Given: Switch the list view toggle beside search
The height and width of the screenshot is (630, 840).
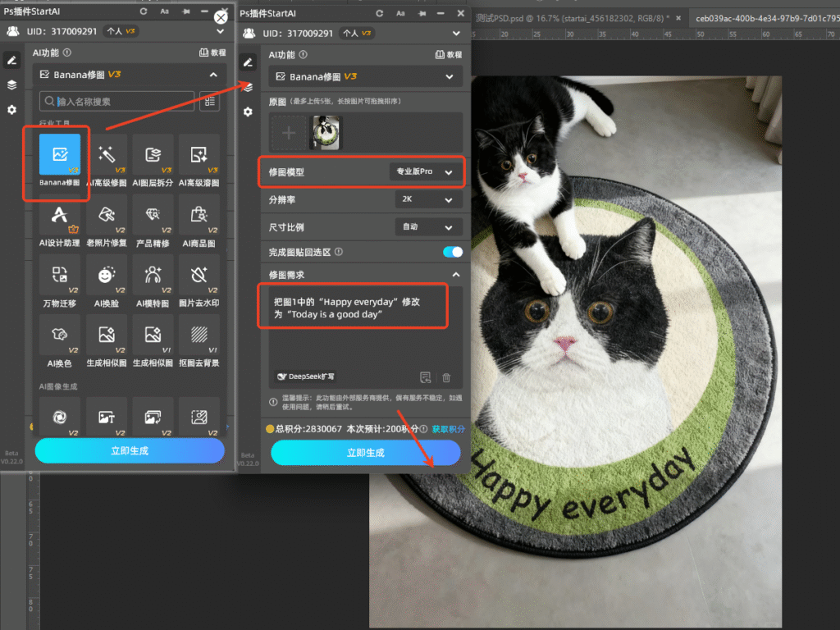Looking at the screenshot, I should click(x=210, y=102).
